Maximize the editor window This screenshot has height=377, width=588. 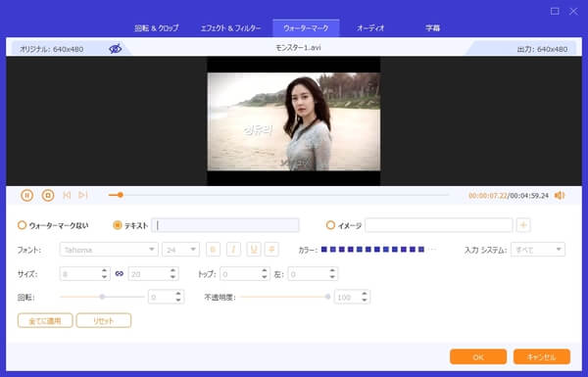[555, 11]
